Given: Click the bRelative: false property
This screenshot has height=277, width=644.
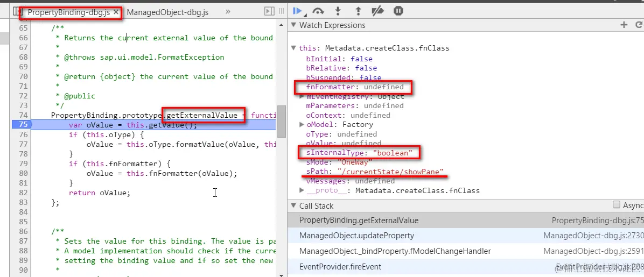Looking at the screenshot, I should click(341, 68).
